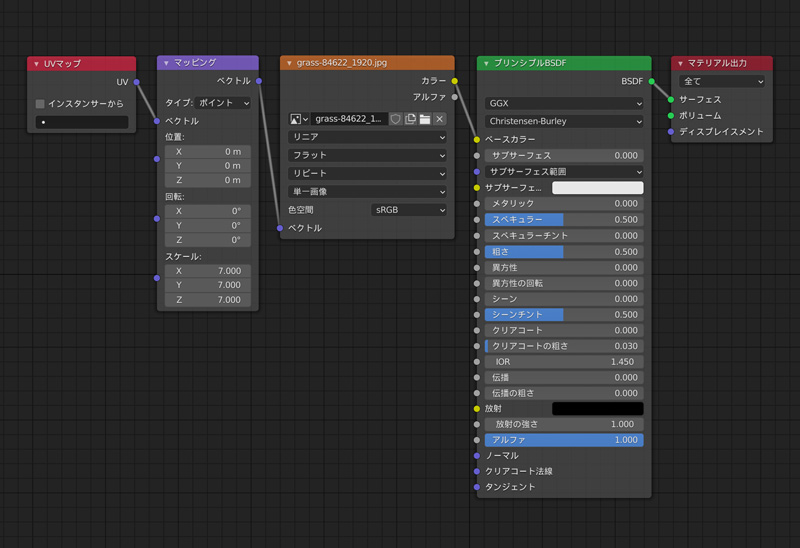Click the fake user shield icon

click(396, 119)
